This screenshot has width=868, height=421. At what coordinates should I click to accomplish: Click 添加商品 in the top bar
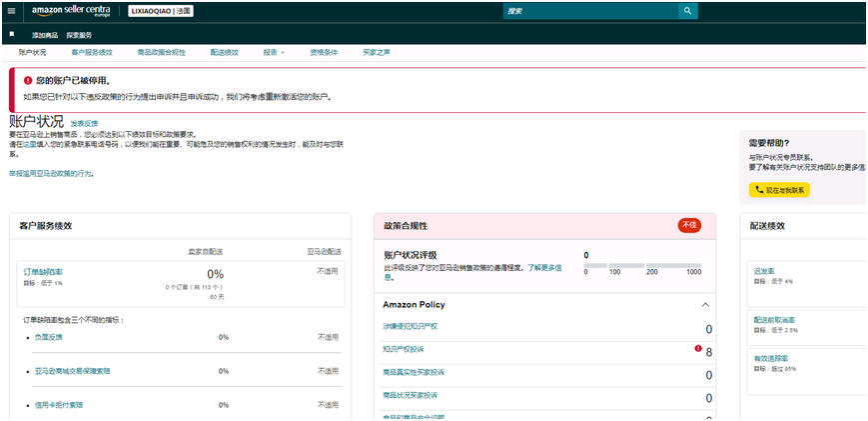[x=44, y=35]
